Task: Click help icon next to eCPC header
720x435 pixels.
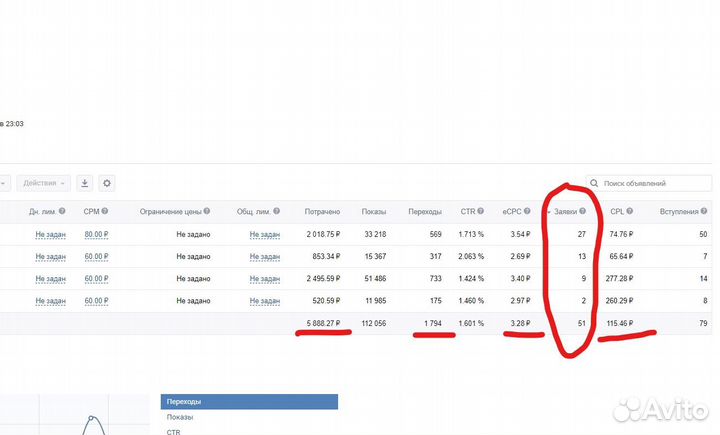Action: (525, 211)
